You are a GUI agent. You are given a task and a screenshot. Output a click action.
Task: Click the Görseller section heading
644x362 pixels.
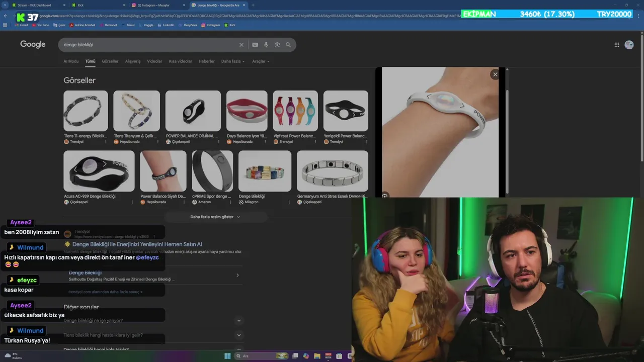tap(79, 80)
